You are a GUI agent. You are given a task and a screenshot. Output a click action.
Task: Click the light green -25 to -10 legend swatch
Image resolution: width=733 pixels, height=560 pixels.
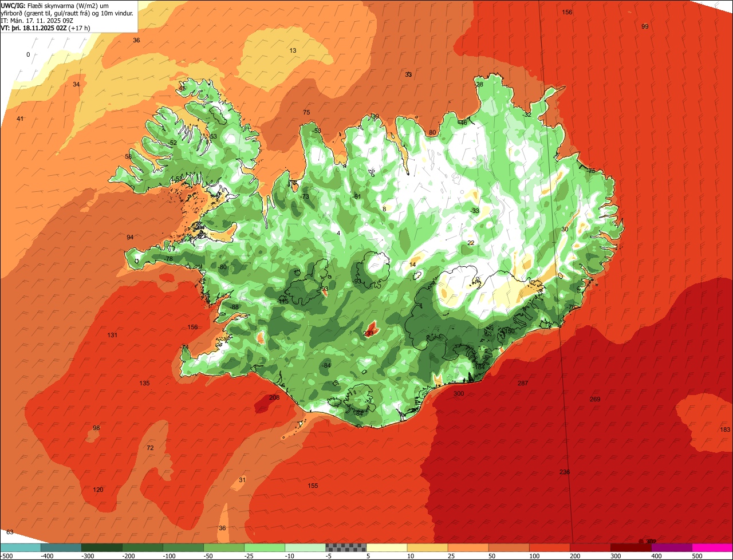pos(265,547)
